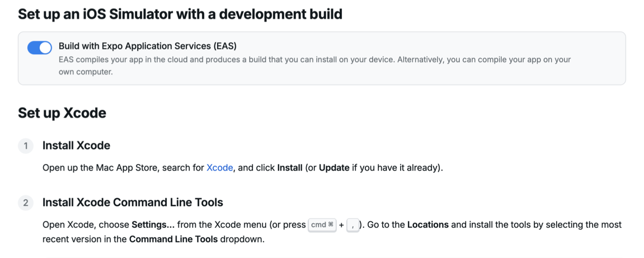
Task: Click the step 2 number badge
Action: point(26,203)
